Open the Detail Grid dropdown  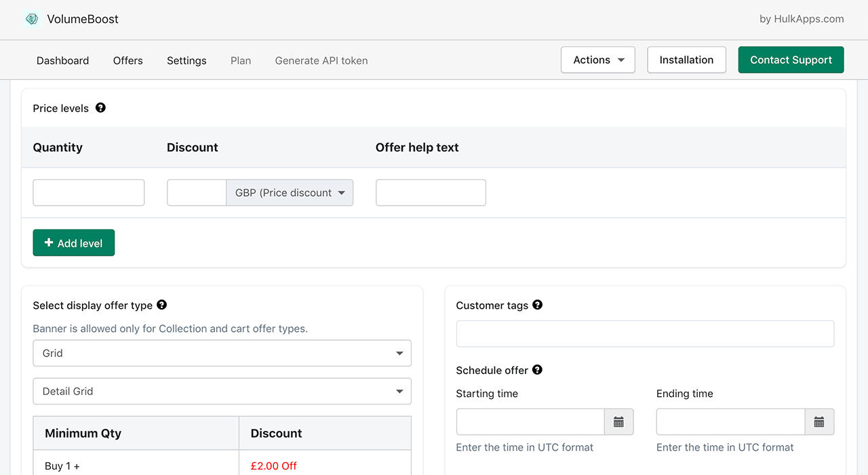[222, 392]
